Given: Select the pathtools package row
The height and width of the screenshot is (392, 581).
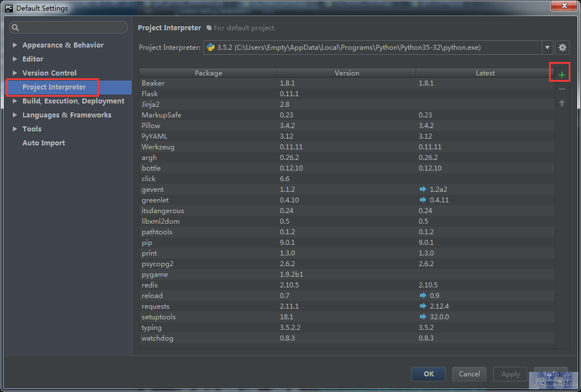Looking at the screenshot, I should tap(347, 232).
